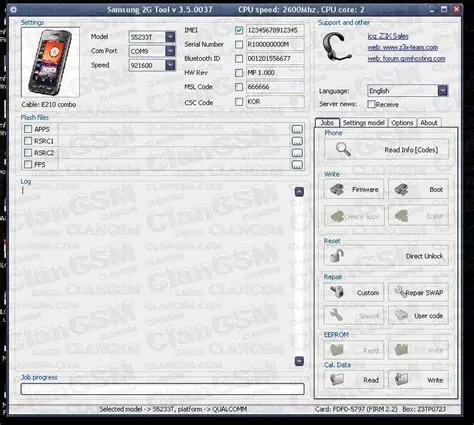The width and height of the screenshot is (474, 425).
Task: Click the IMEI input field
Action: tap(275, 30)
